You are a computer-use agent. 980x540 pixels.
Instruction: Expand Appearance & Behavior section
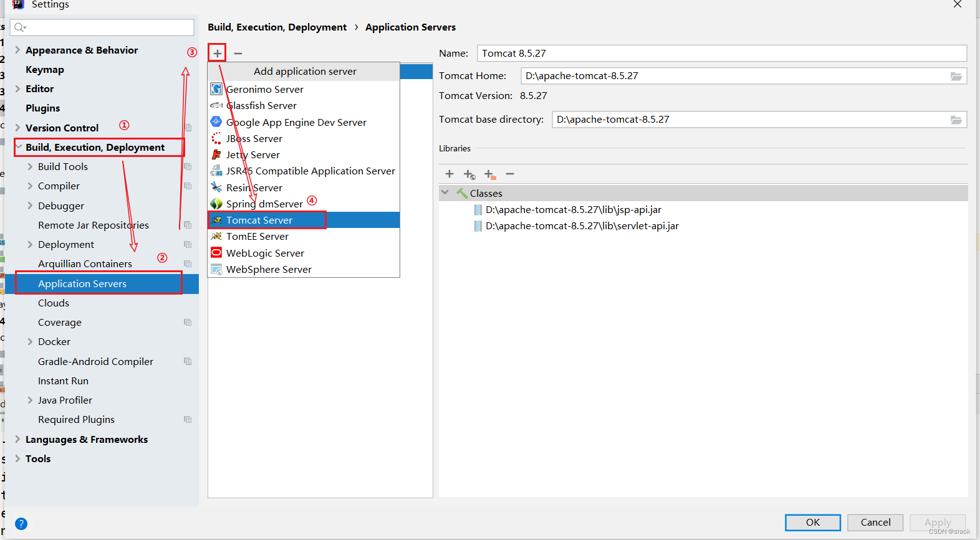18,50
